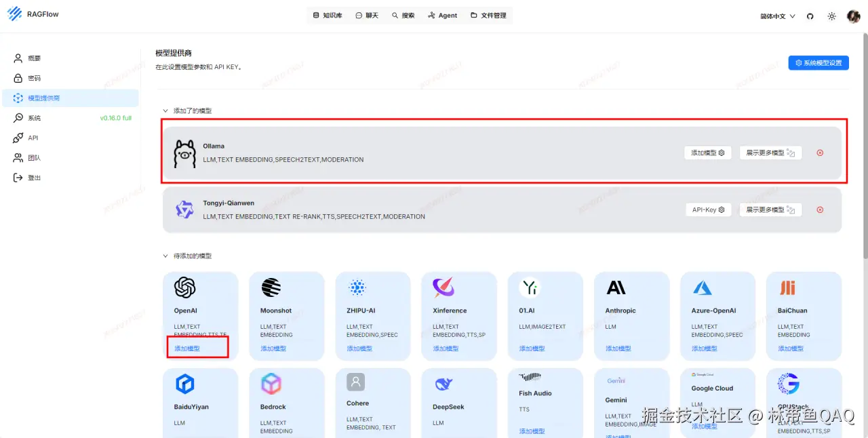Click the Moonshot logo icon

[271, 287]
